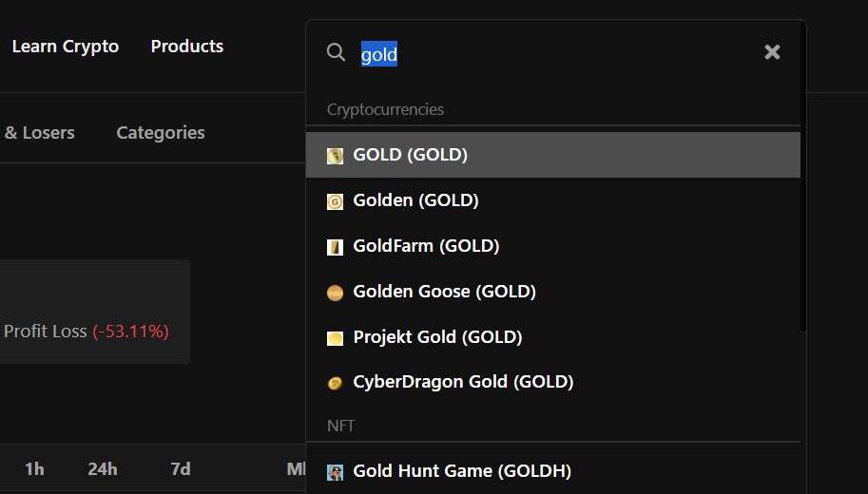Open CyberDragon Gold (GOLD) result
Viewport: 868px width, 494px height.
(x=553, y=382)
